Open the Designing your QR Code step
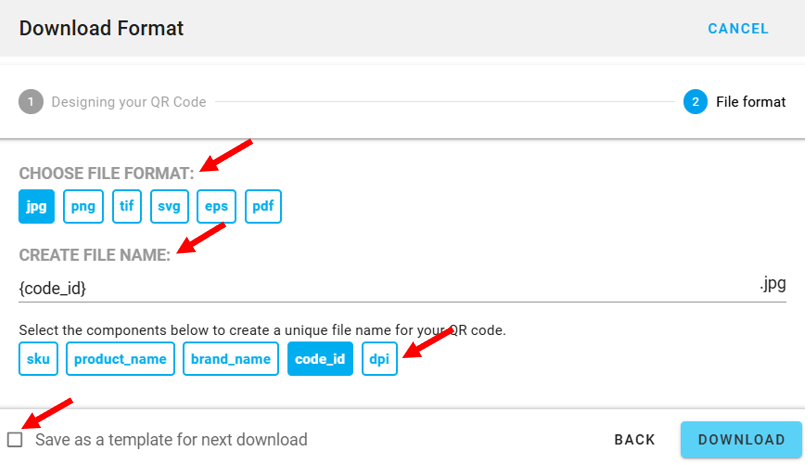The height and width of the screenshot is (465, 808). point(128,102)
